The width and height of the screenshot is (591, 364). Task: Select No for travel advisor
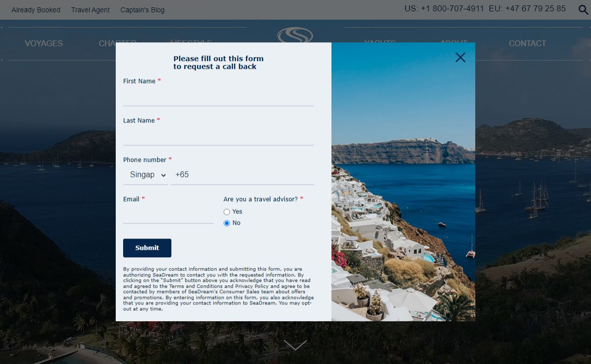[x=227, y=223]
